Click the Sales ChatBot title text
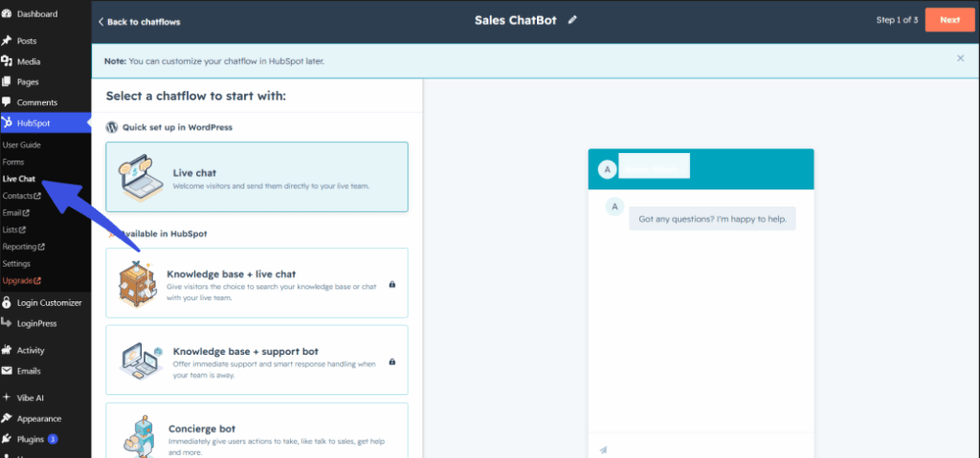Image resolution: width=980 pixels, height=458 pixels. point(516,20)
